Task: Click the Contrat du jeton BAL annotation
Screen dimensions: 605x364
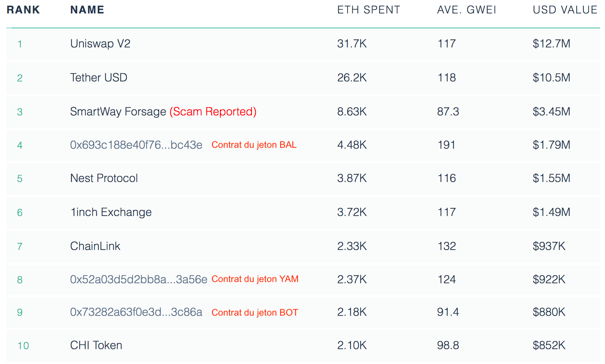Action: pos(254,145)
